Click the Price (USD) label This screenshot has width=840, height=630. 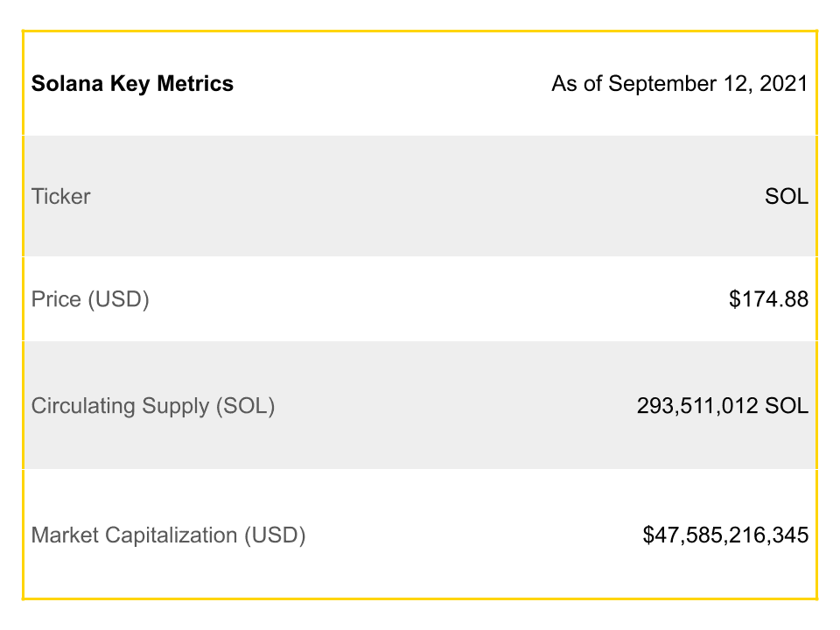pos(90,299)
